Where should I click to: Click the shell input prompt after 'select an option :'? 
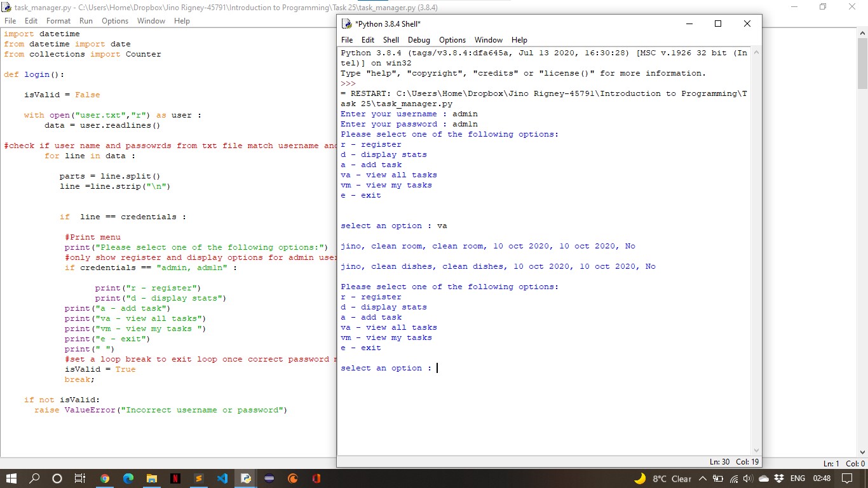pos(437,368)
